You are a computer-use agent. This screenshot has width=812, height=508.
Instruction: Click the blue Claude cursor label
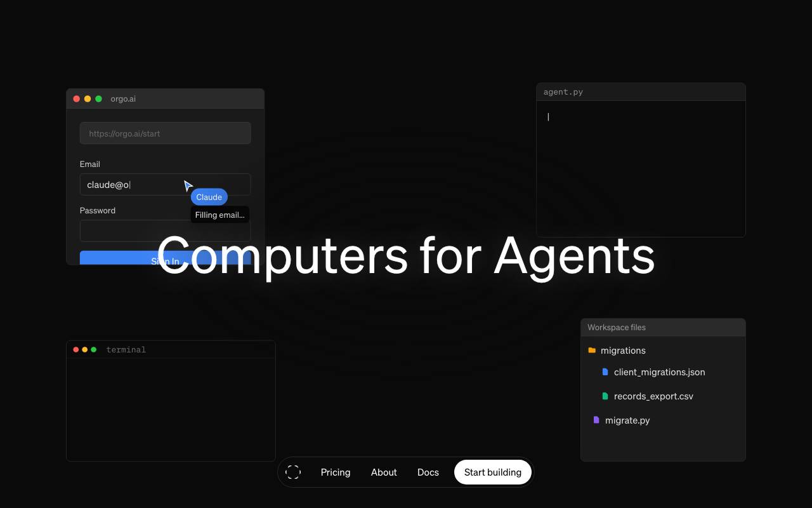[209, 197]
